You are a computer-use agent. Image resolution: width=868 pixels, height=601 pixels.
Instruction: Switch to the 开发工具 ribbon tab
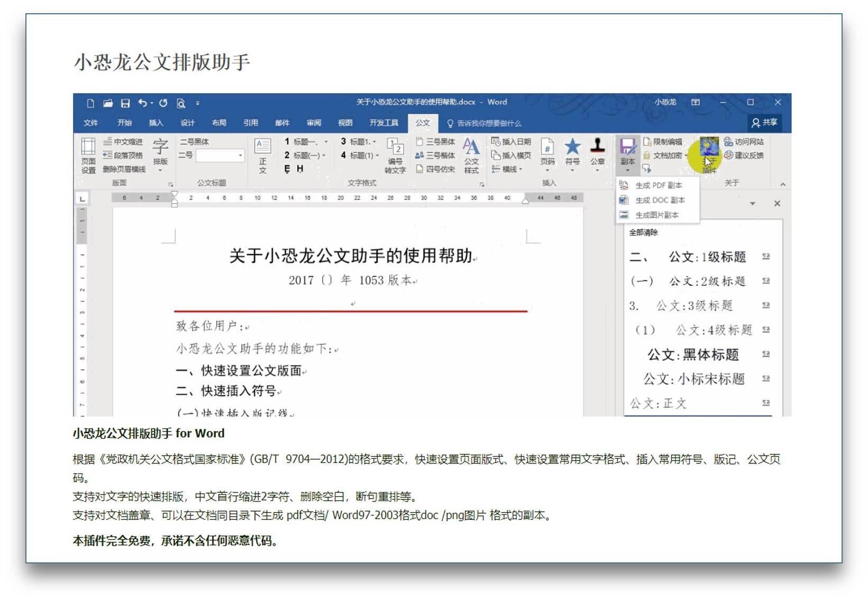[384, 123]
